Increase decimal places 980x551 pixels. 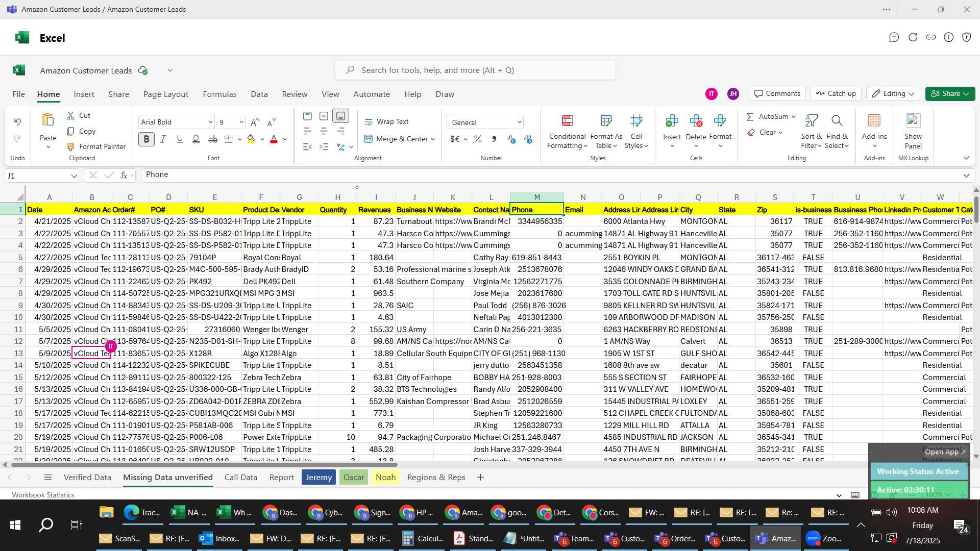click(511, 139)
